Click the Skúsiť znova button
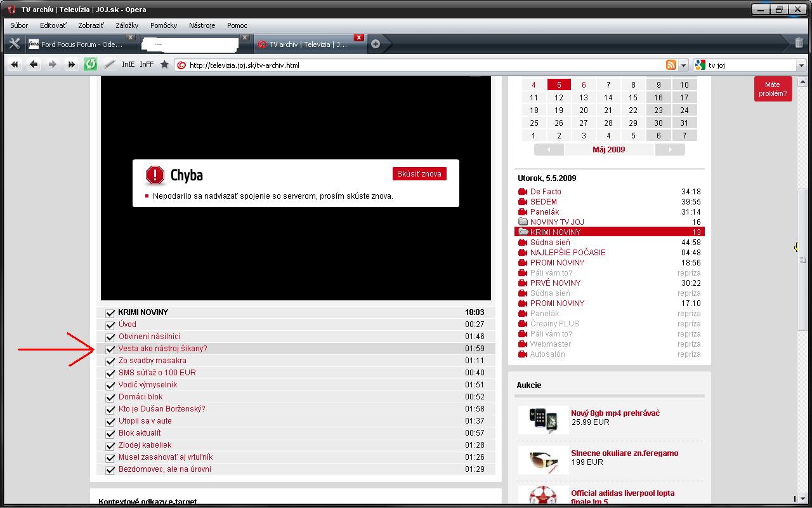This screenshot has height=508, width=812. [419, 174]
